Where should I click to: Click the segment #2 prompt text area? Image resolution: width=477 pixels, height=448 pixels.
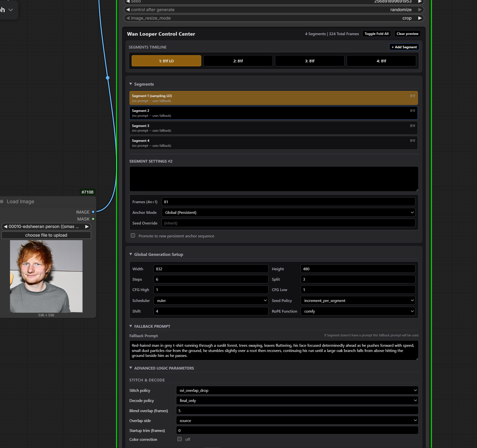click(x=274, y=179)
